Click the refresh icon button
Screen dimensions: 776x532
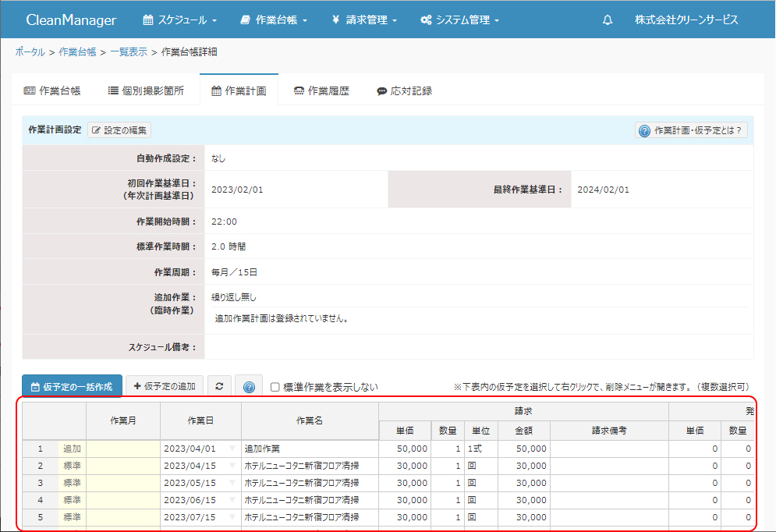coord(219,386)
